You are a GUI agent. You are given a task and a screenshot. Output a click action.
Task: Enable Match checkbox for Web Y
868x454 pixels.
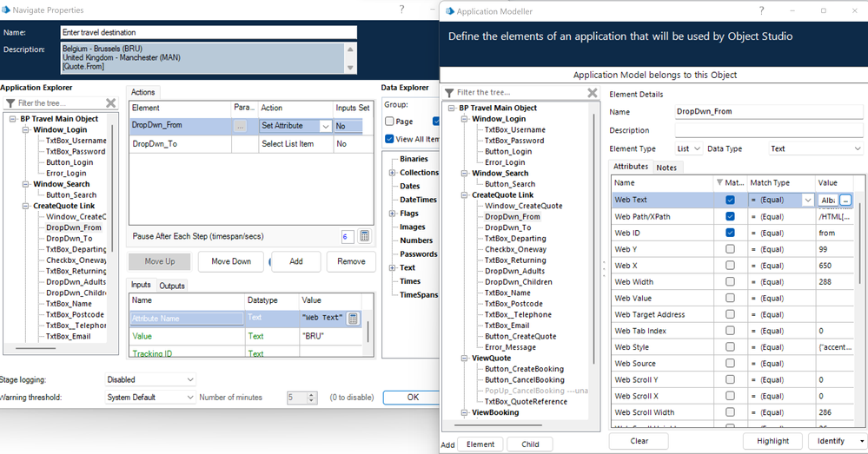(x=730, y=249)
